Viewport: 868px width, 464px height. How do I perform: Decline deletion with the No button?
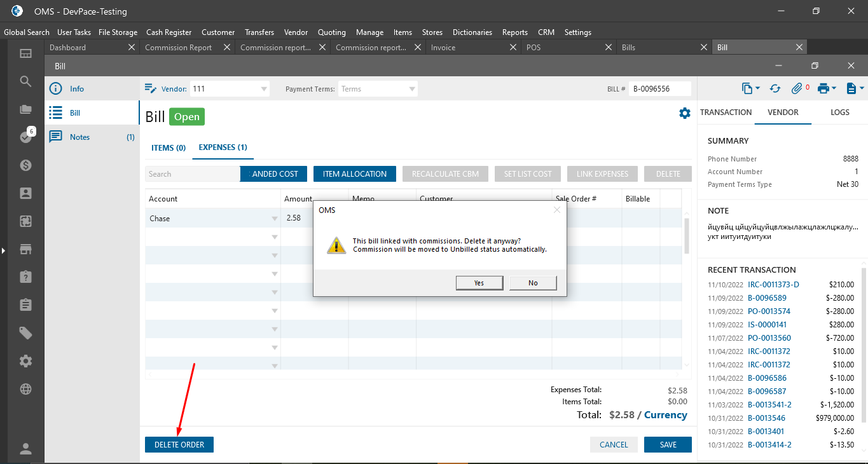tap(533, 283)
